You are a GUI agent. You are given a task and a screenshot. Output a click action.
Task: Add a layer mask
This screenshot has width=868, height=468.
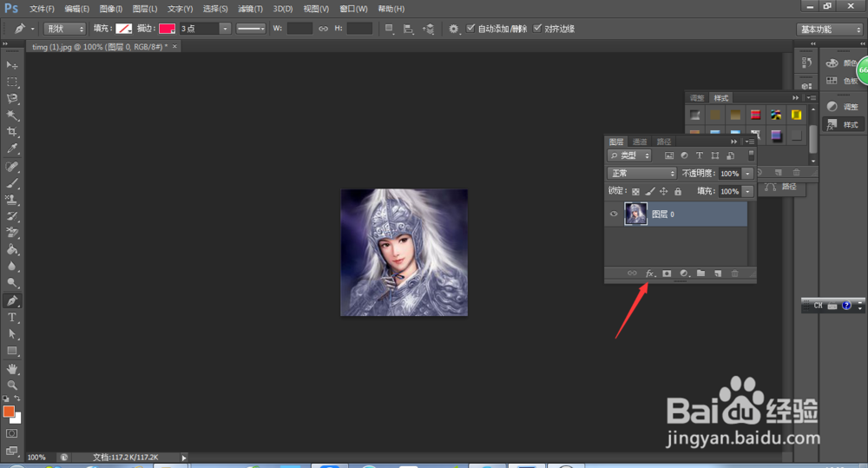(x=667, y=274)
